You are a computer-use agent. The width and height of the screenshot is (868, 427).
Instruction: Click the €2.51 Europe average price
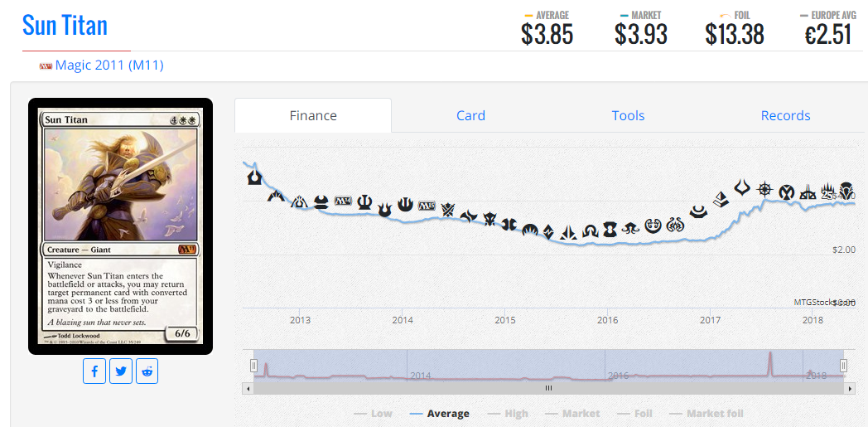pos(827,35)
